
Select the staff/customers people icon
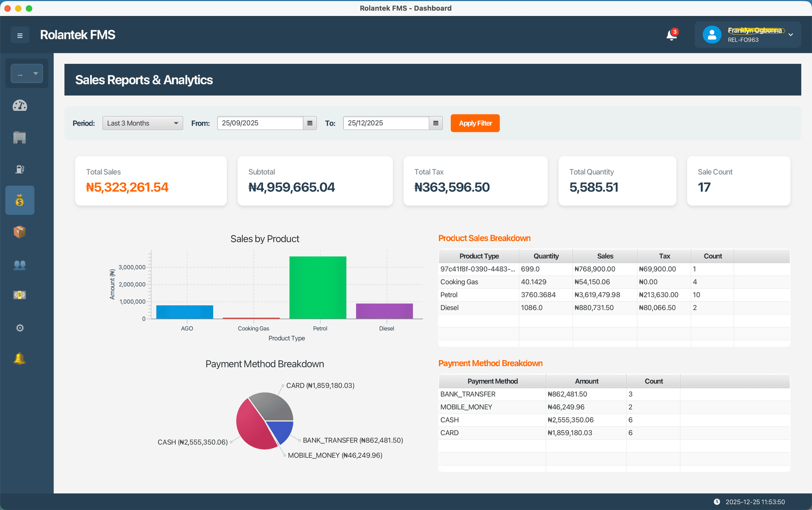tap(19, 265)
